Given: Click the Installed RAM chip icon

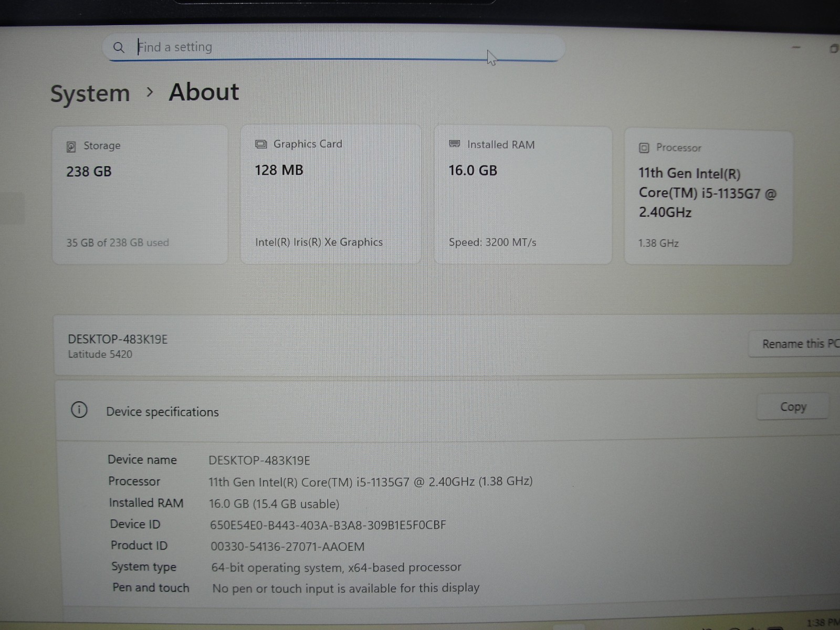Looking at the screenshot, I should (x=455, y=144).
